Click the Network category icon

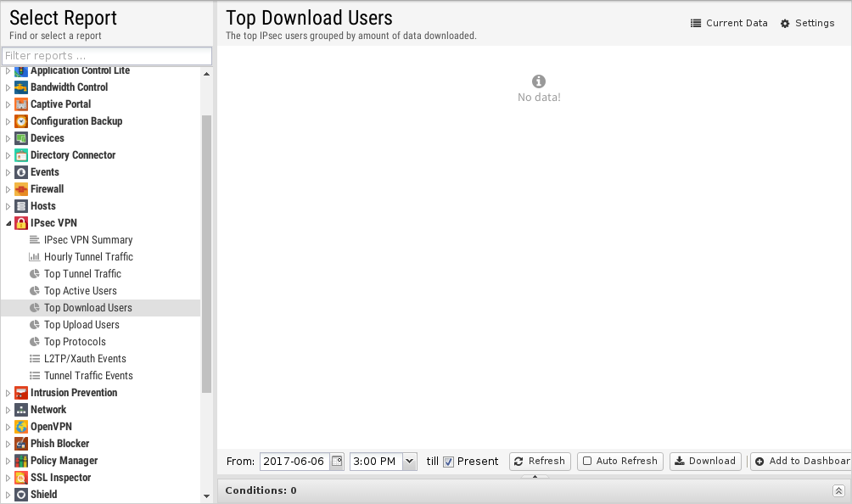pyautogui.click(x=21, y=410)
